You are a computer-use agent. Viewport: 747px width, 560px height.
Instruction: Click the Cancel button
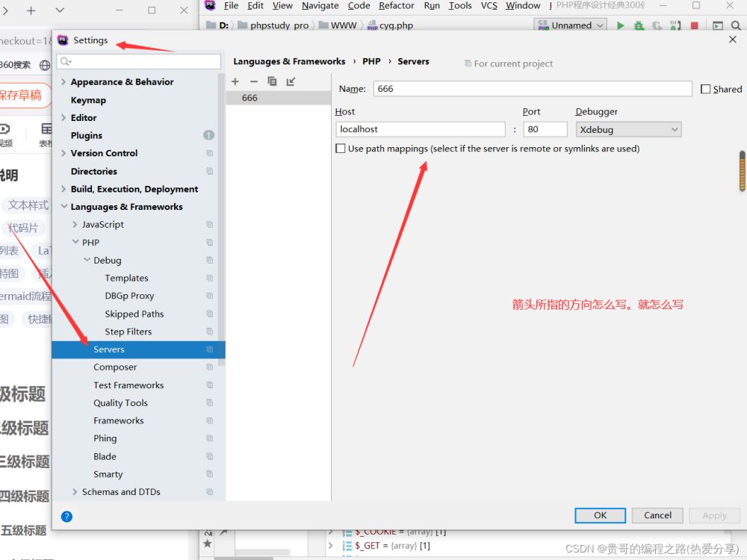point(657,515)
